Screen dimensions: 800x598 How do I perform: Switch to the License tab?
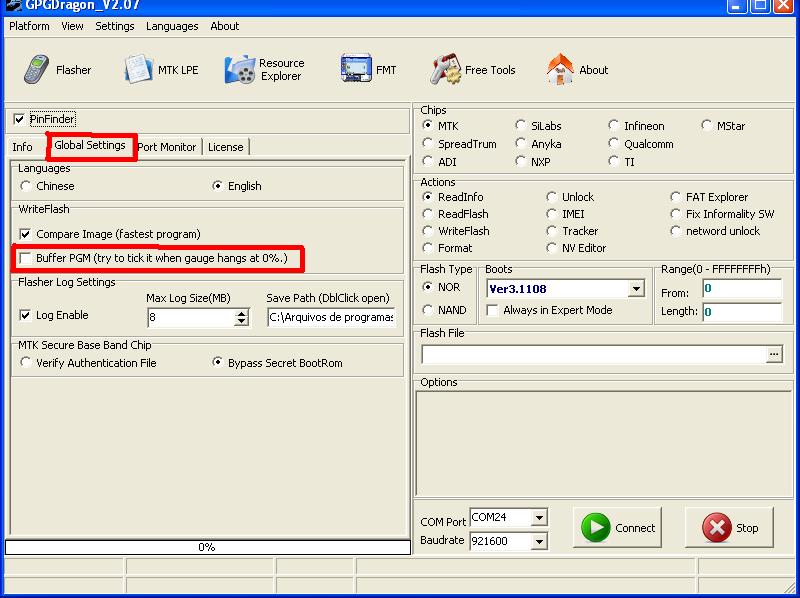pyautogui.click(x=226, y=147)
